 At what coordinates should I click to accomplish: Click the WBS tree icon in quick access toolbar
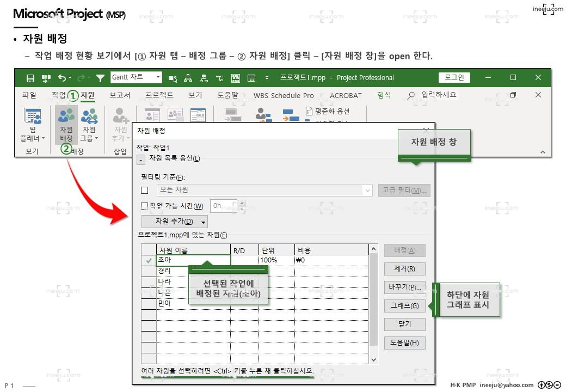219,78
